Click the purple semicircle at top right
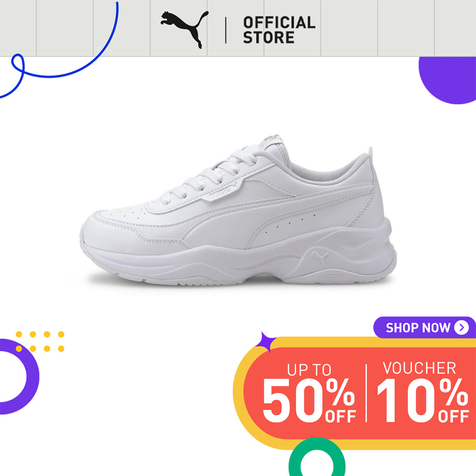This screenshot has width=476, height=476. coord(447,80)
